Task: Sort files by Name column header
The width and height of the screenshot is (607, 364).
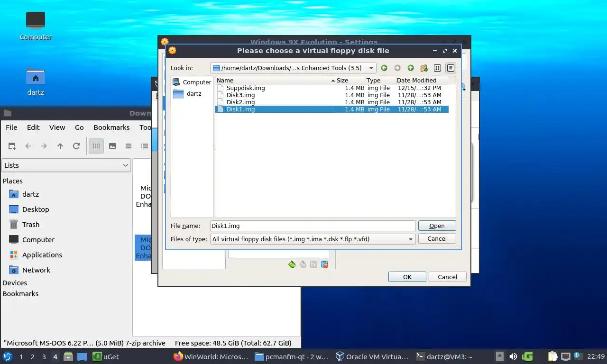Action: [x=276, y=80]
